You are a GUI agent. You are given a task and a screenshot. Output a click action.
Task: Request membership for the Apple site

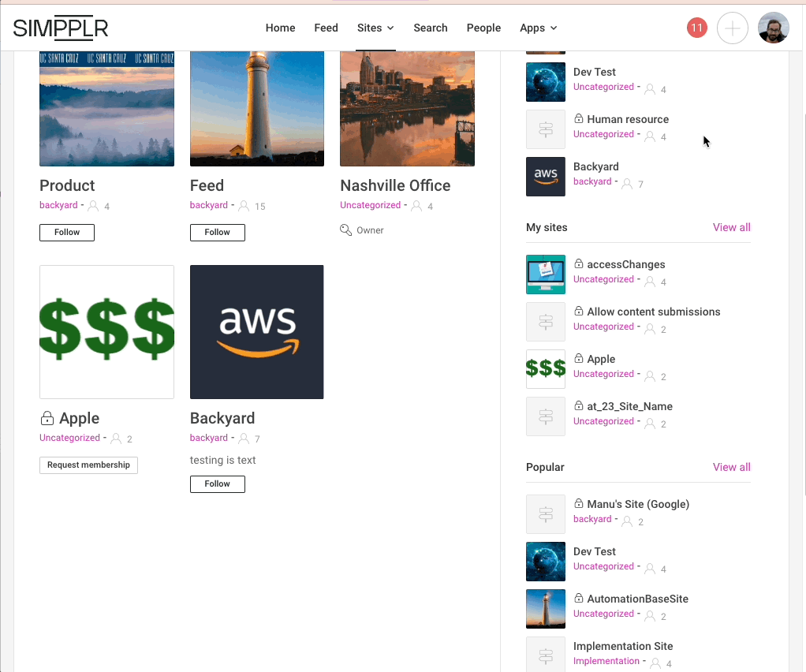coord(88,465)
